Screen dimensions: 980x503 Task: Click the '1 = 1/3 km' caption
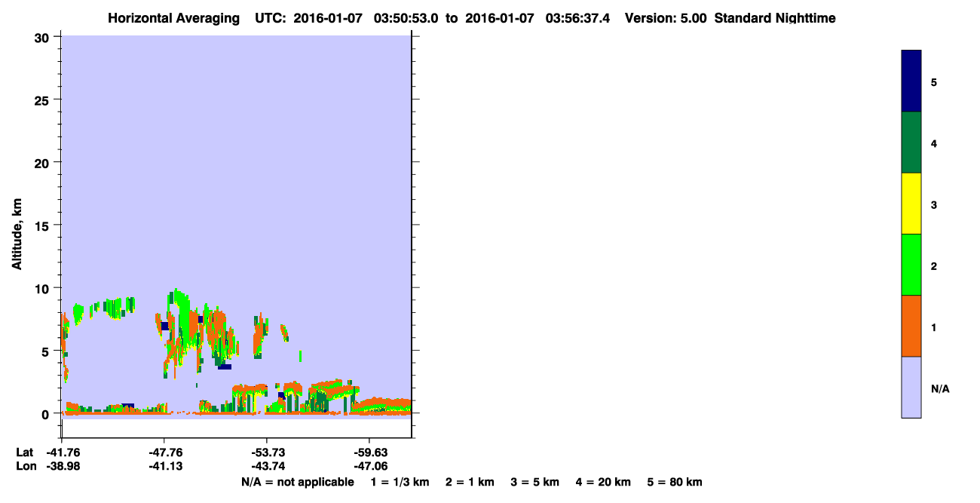[x=400, y=482]
